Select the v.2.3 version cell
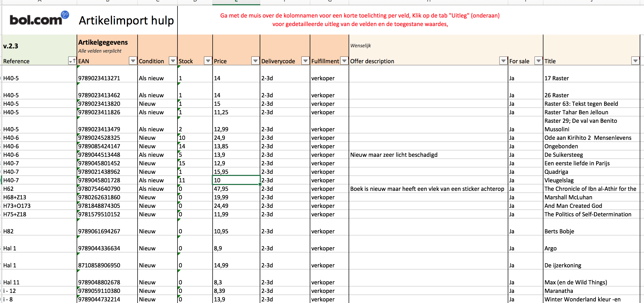 click(39, 46)
